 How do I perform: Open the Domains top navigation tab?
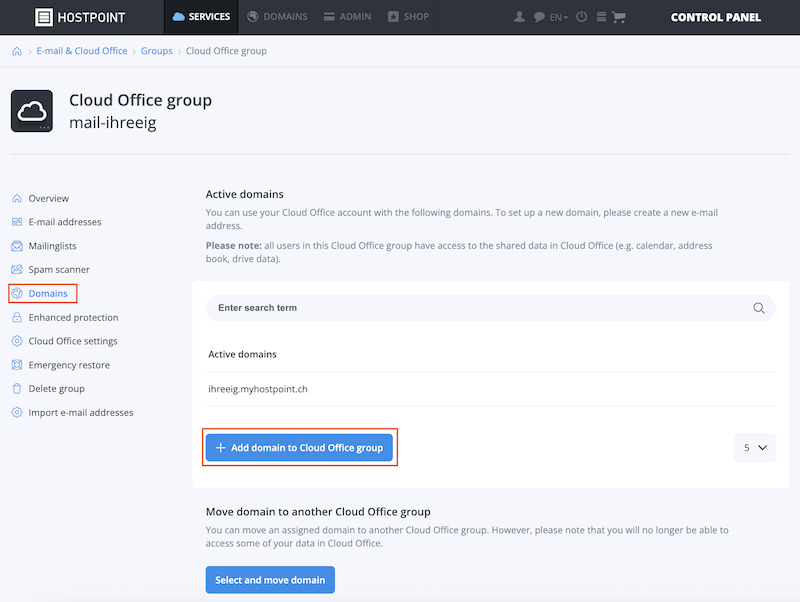277,17
